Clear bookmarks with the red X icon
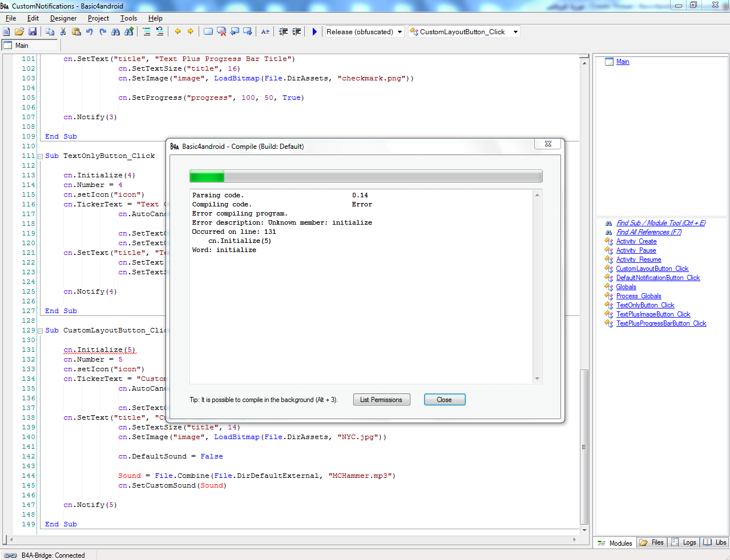The image size is (730, 560). [221, 32]
